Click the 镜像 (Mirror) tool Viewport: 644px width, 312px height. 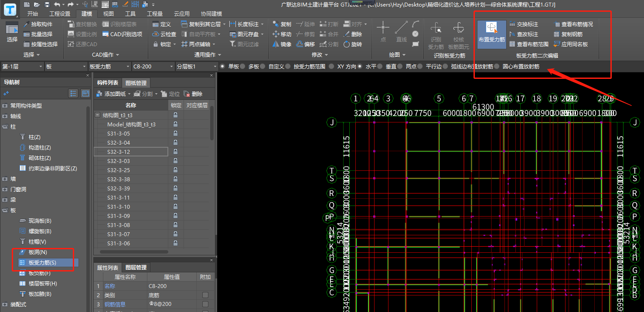coord(282,44)
